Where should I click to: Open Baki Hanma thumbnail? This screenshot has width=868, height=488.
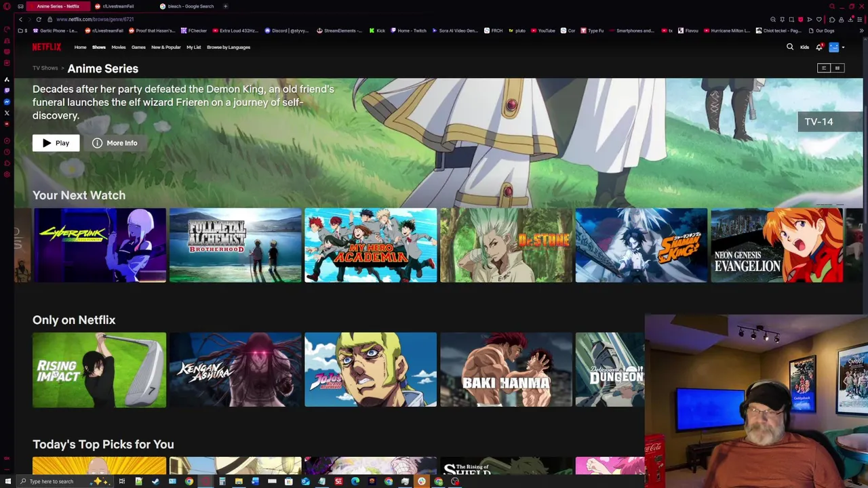coord(506,370)
